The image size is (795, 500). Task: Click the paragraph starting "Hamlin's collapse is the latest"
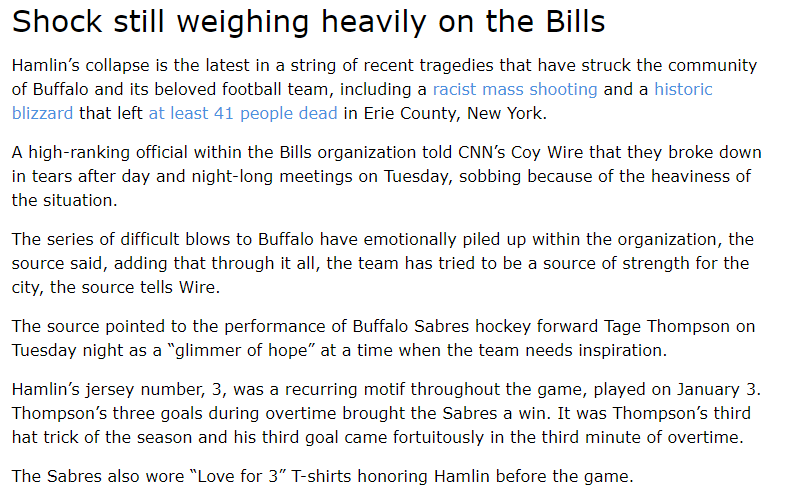pos(385,89)
